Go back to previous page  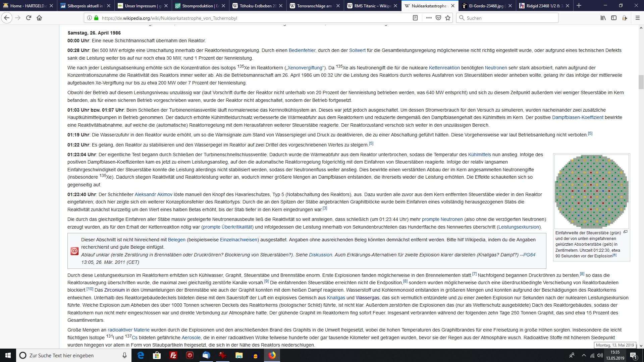pos(7,18)
